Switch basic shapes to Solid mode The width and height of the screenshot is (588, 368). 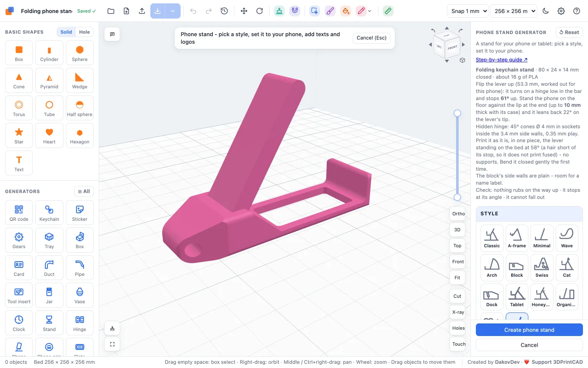tap(66, 32)
